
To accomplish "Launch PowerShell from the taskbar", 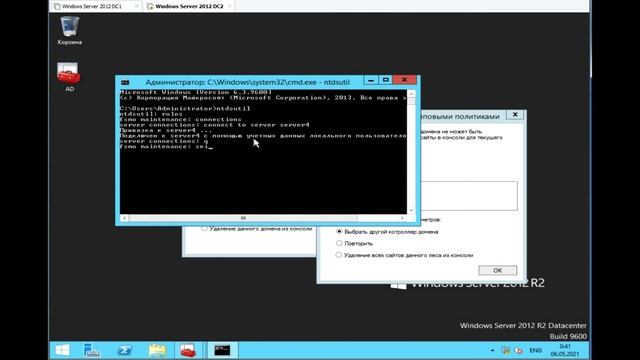I will (124, 350).
